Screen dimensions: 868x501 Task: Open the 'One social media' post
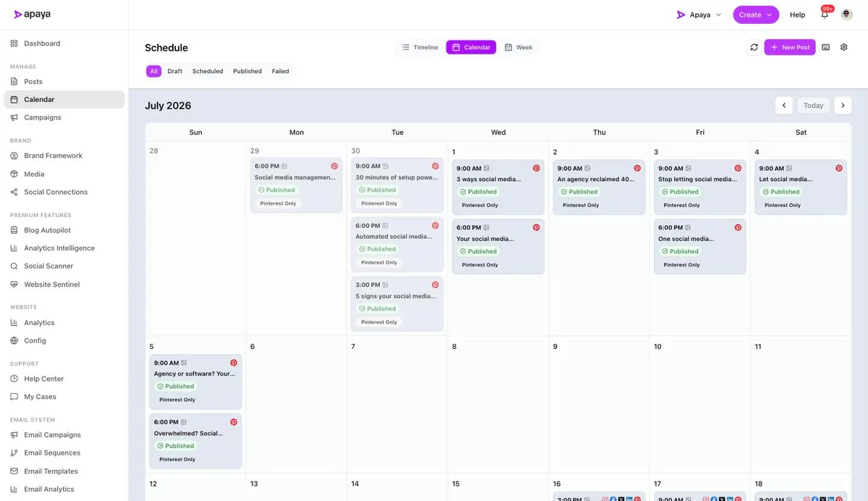[700, 247]
